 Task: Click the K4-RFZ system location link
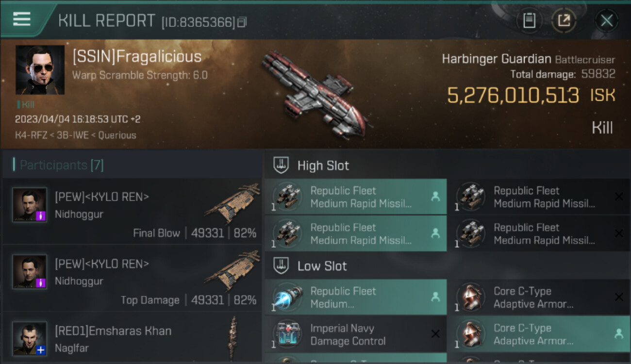point(29,135)
